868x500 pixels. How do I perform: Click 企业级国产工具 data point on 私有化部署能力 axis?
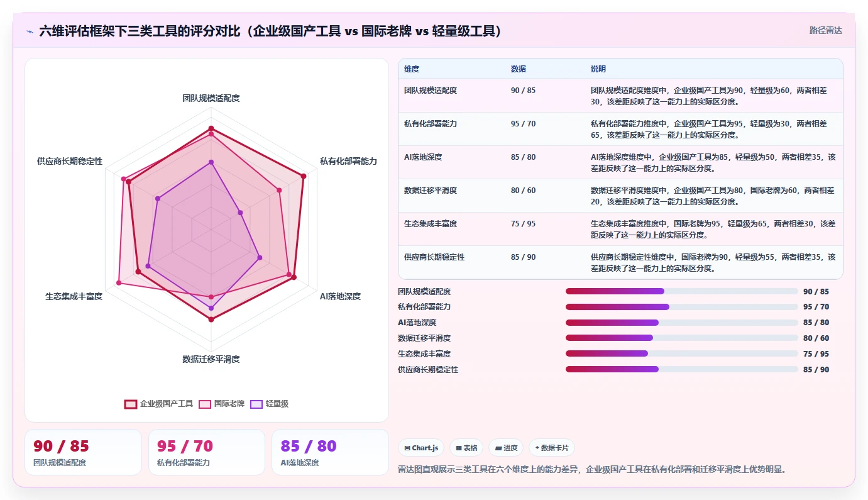pyautogui.click(x=304, y=176)
